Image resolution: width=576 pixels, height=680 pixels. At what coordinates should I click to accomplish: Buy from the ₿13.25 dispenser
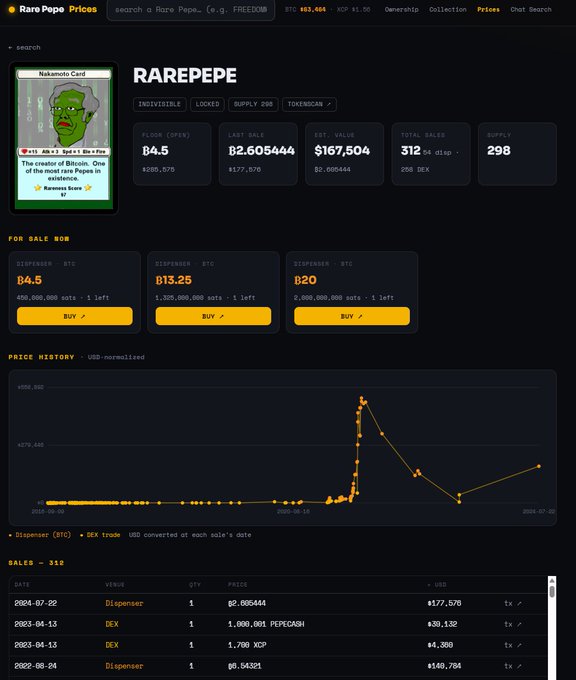tap(213, 316)
